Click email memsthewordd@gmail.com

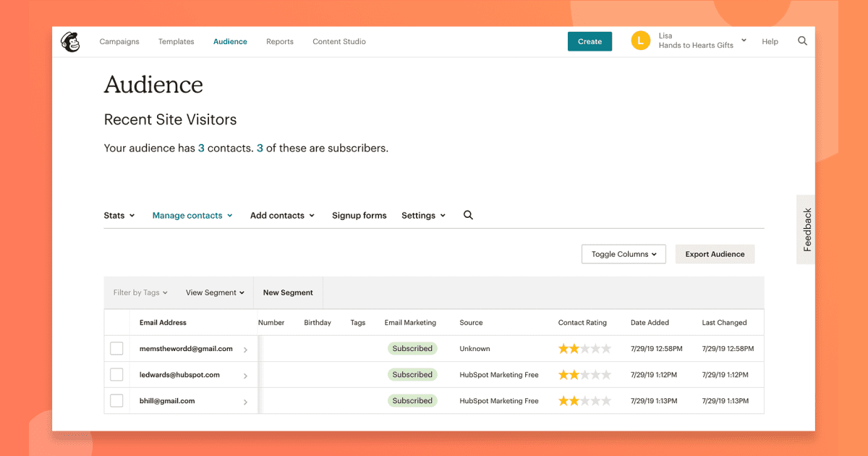point(186,349)
